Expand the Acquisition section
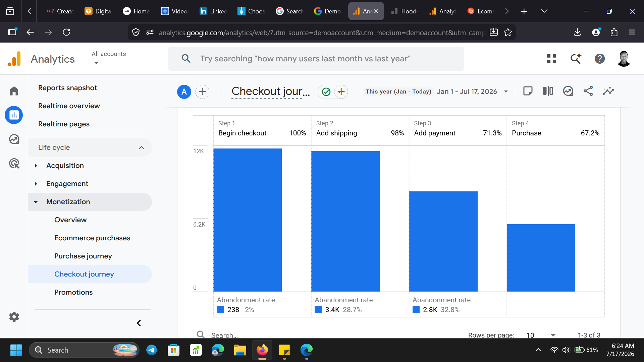The height and width of the screenshot is (362, 644). click(x=36, y=166)
